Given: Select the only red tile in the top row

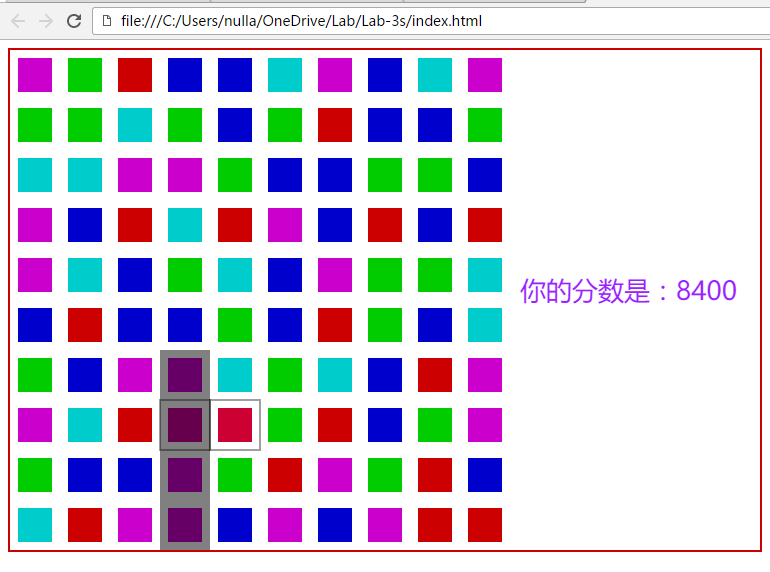Looking at the screenshot, I should coord(135,75).
